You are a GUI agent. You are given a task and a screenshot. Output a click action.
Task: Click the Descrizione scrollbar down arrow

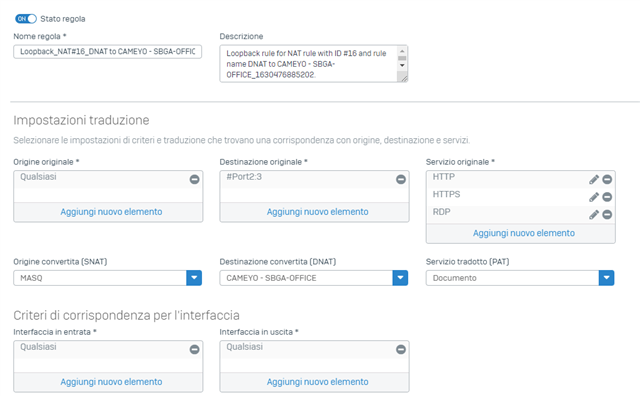coord(402,65)
